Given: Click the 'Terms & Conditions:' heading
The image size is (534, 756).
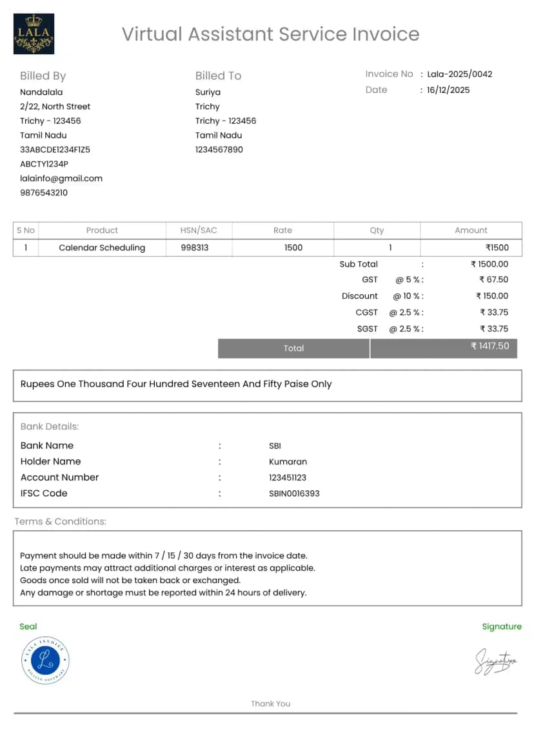Looking at the screenshot, I should (60, 522).
